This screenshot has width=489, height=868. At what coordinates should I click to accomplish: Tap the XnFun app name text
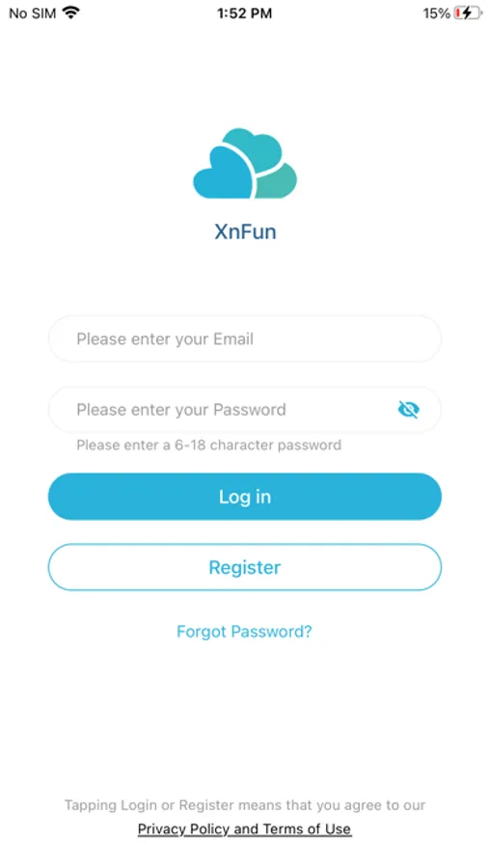pos(245,231)
